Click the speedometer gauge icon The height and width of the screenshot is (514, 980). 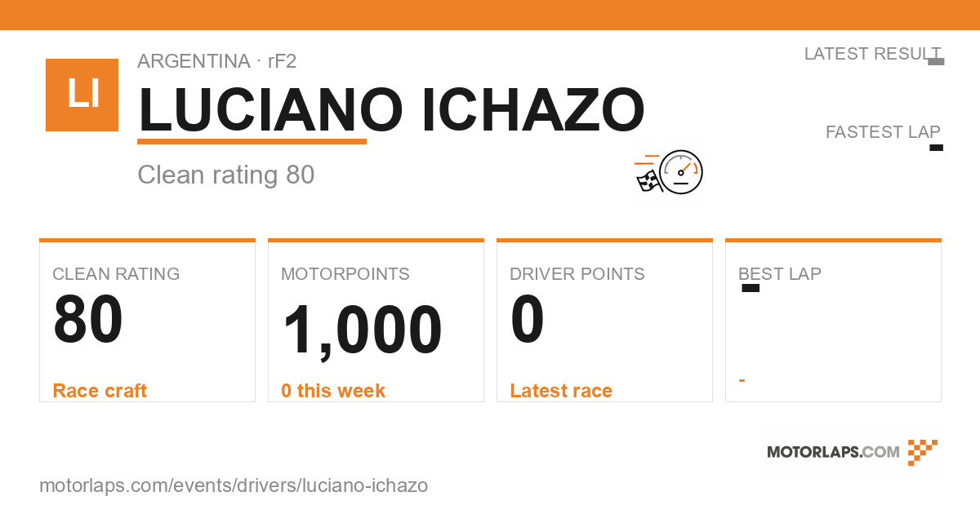point(681,172)
